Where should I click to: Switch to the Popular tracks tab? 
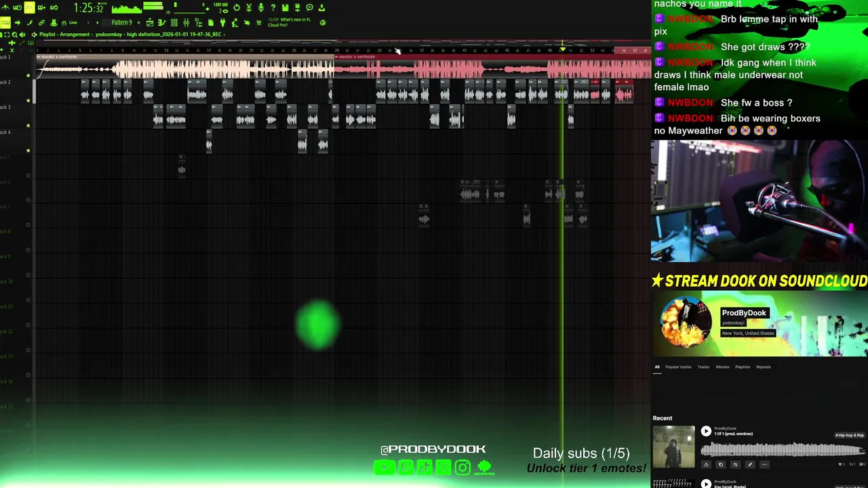(678, 367)
